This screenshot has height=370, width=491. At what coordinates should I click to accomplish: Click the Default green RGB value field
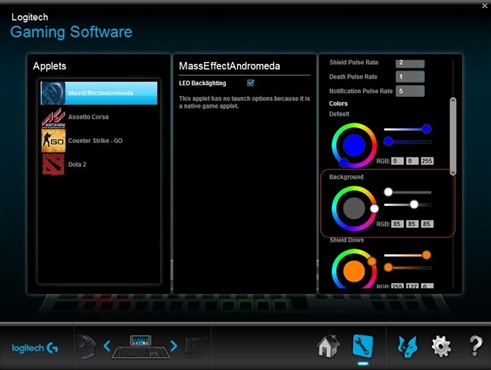(x=412, y=161)
